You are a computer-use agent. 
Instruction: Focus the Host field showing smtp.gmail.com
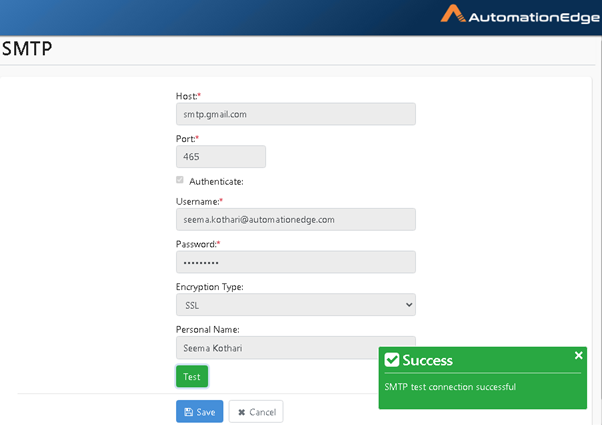tap(296, 114)
